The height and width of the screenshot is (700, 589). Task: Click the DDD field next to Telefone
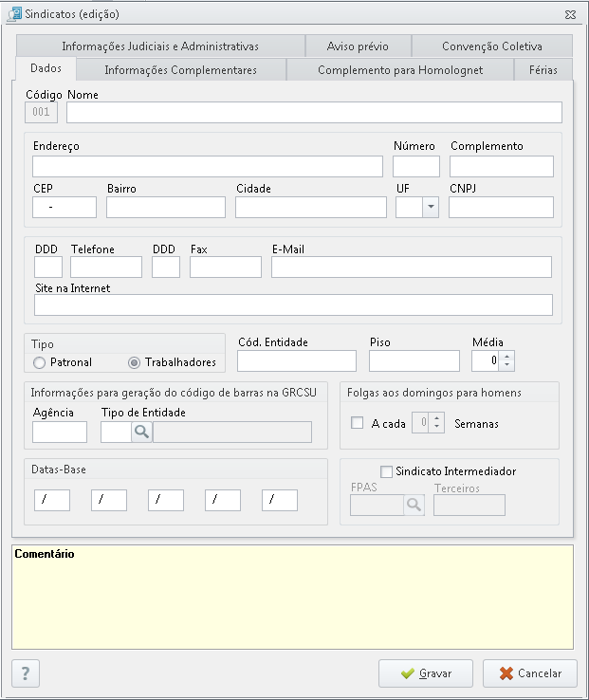coord(48,267)
